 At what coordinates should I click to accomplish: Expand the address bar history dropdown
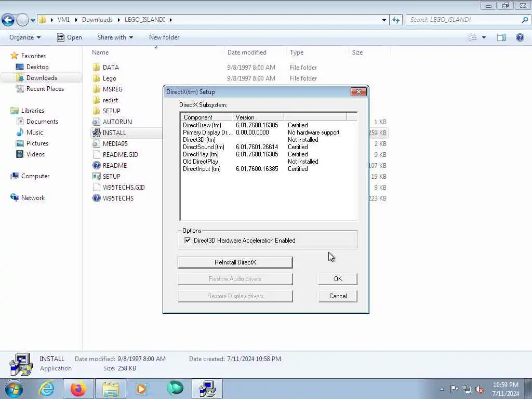384,20
